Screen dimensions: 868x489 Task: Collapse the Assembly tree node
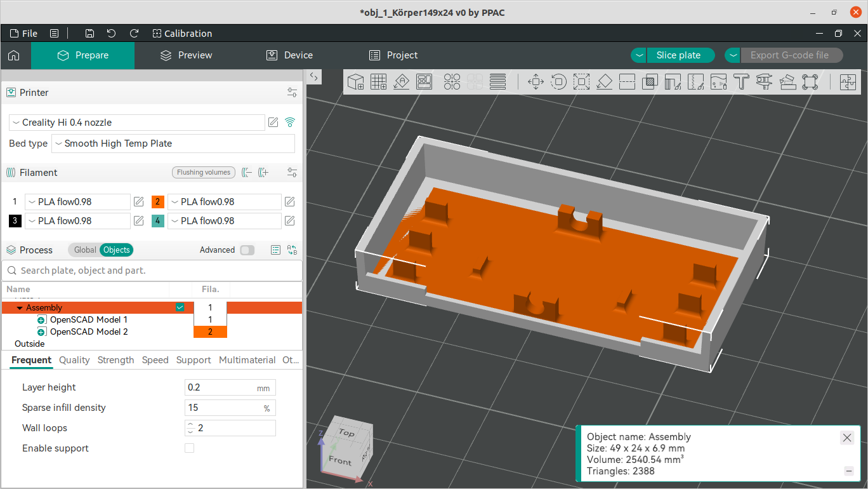click(x=20, y=308)
